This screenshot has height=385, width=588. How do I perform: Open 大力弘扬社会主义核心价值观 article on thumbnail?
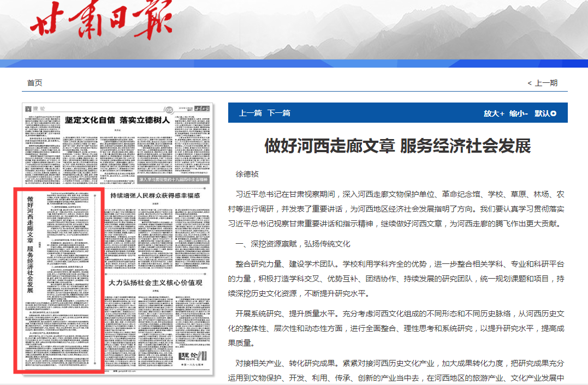(x=155, y=283)
